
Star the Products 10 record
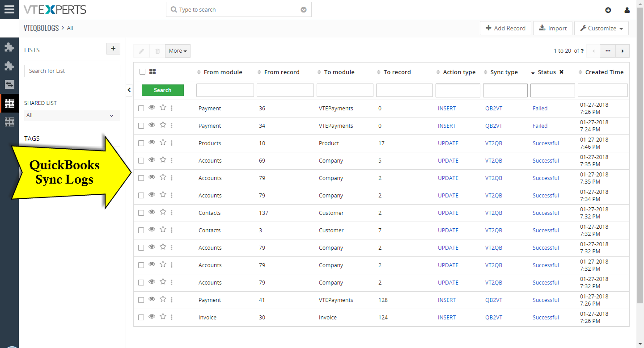coord(163,143)
